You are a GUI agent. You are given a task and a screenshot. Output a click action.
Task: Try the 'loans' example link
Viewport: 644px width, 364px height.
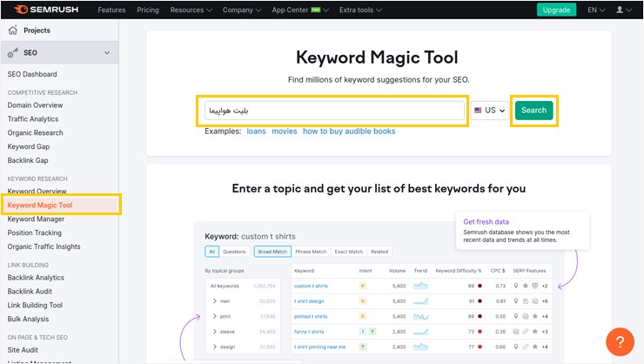tap(256, 131)
